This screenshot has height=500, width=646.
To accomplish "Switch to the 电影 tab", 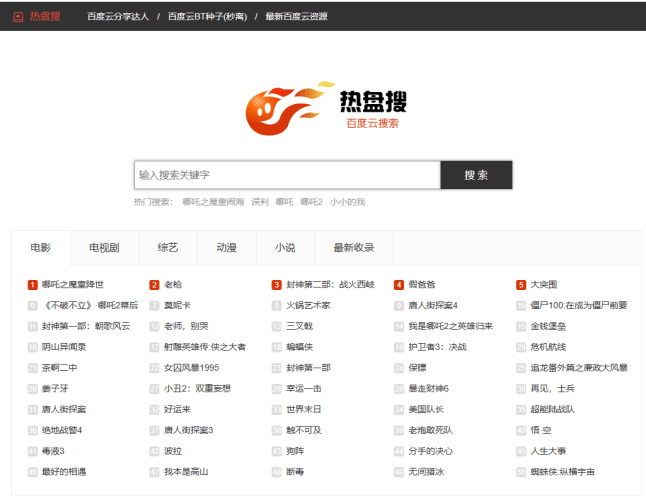I will [x=41, y=248].
